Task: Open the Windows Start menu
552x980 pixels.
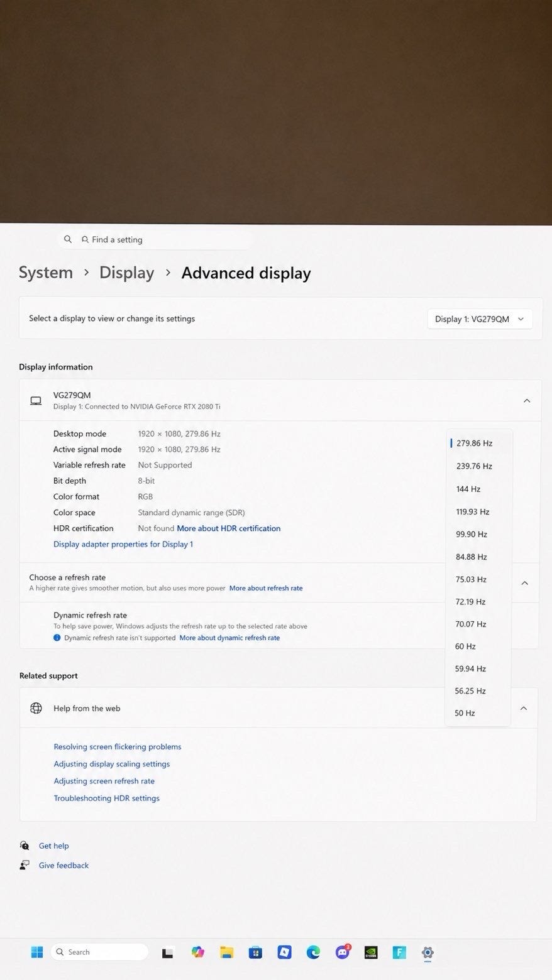Action: (37, 952)
